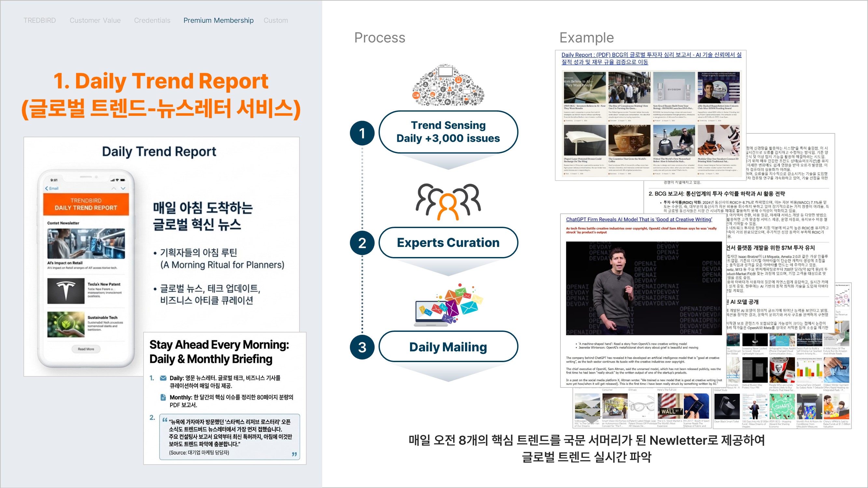This screenshot has width=868, height=488.
Task: Open the ChatGPT Firm Reveals AI Model link
Action: coord(639,219)
